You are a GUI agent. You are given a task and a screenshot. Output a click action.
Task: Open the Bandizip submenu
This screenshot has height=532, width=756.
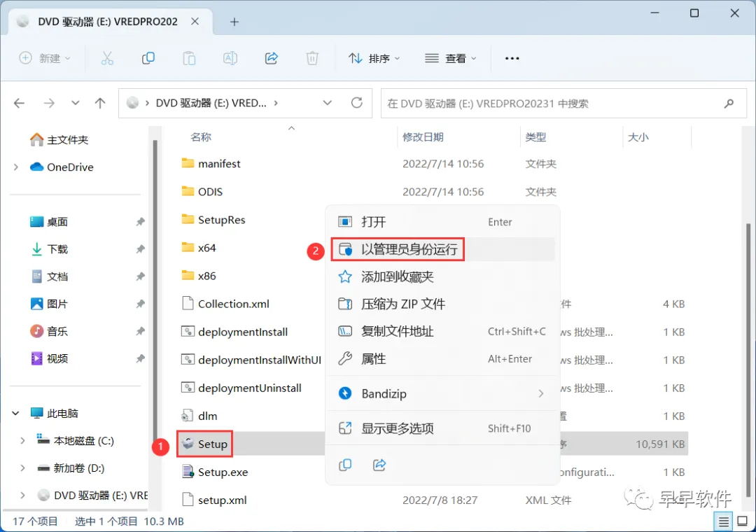pos(442,393)
